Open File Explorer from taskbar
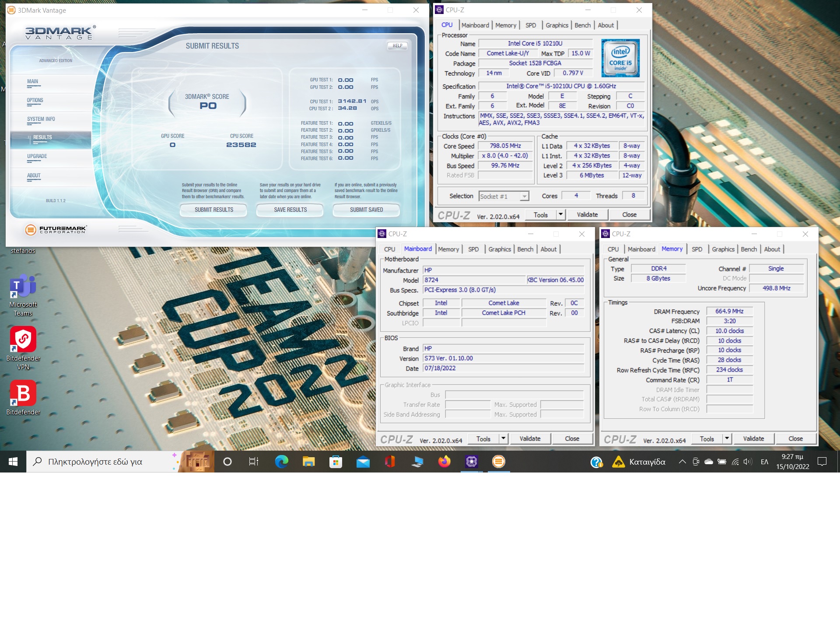 [308, 462]
